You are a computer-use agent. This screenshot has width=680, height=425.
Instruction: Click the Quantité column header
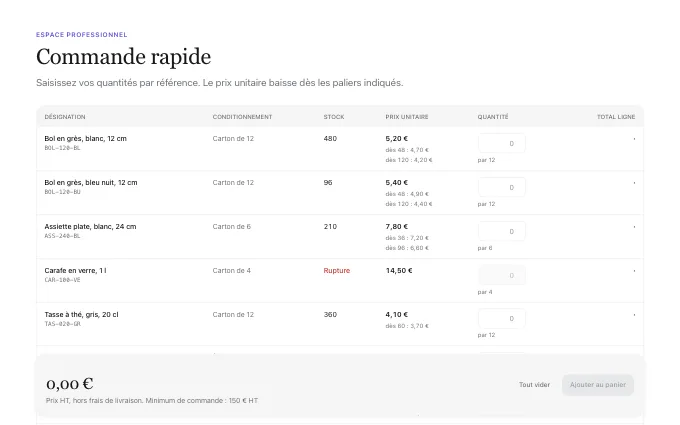tap(493, 117)
